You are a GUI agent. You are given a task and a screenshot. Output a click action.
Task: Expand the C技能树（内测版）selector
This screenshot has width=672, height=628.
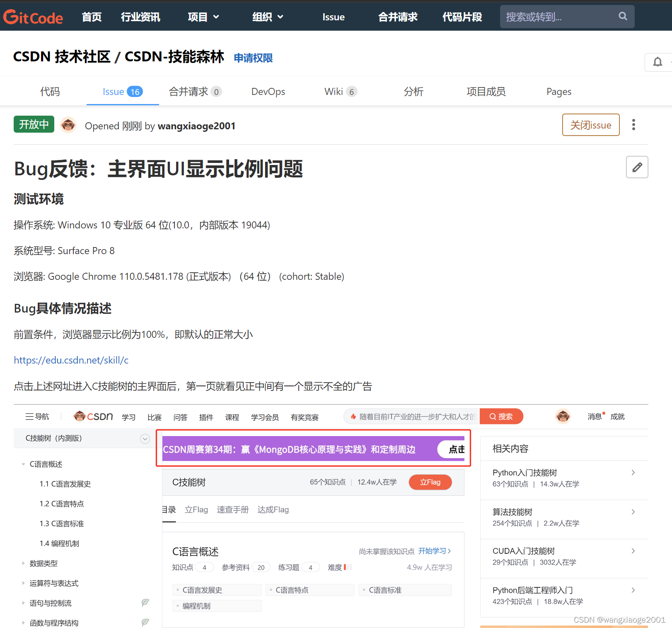pyautogui.click(x=145, y=439)
